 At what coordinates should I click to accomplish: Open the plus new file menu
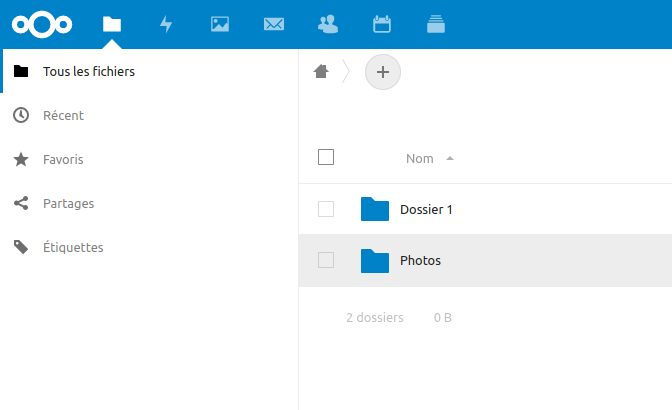(382, 72)
